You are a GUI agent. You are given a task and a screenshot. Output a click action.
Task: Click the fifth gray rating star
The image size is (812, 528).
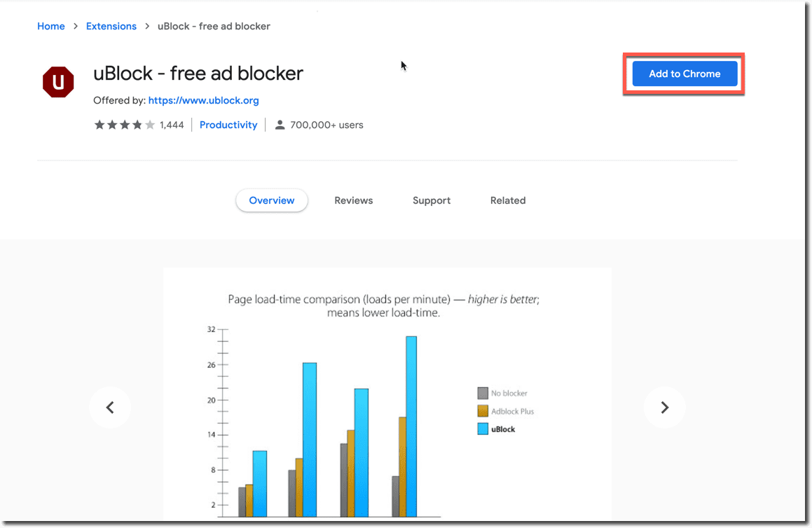point(150,125)
